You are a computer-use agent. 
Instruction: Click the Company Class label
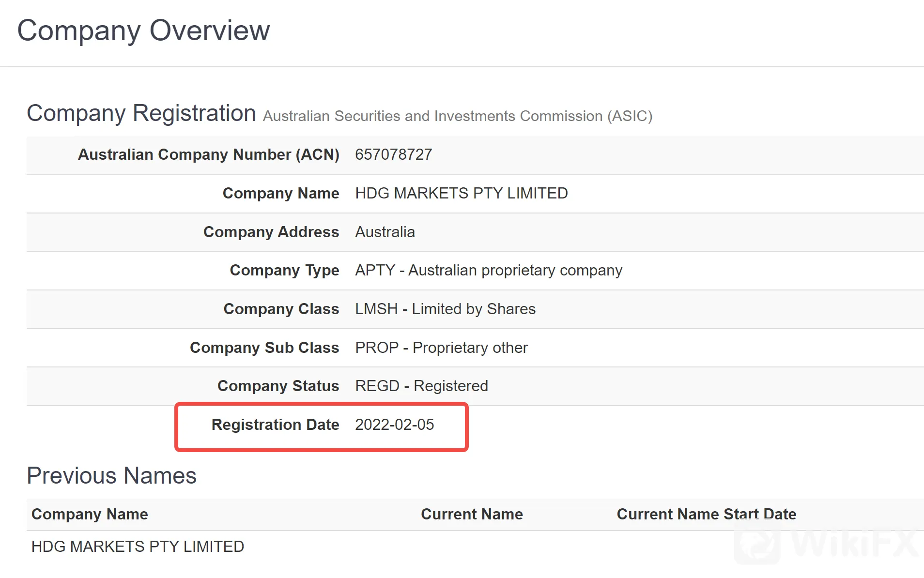pyautogui.click(x=281, y=309)
